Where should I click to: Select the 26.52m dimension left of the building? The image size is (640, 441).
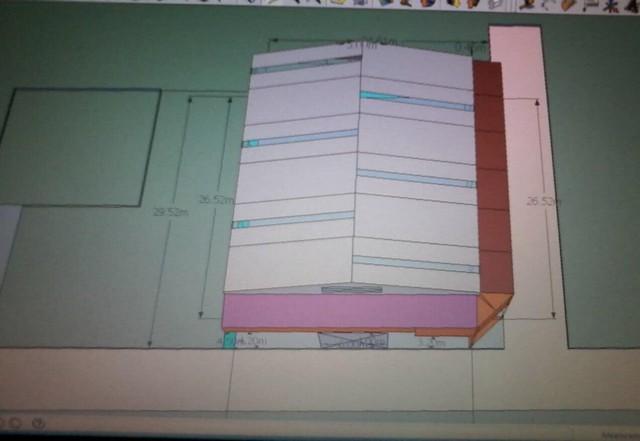[216, 200]
